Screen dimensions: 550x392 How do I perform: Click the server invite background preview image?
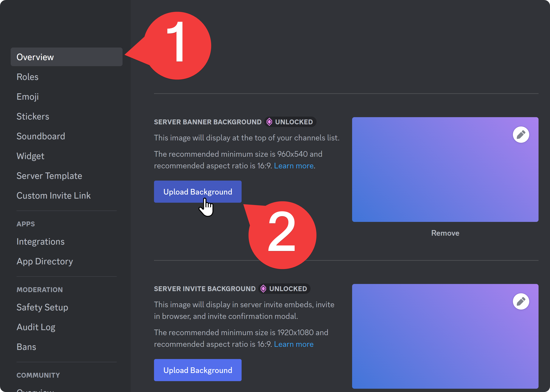445,338
